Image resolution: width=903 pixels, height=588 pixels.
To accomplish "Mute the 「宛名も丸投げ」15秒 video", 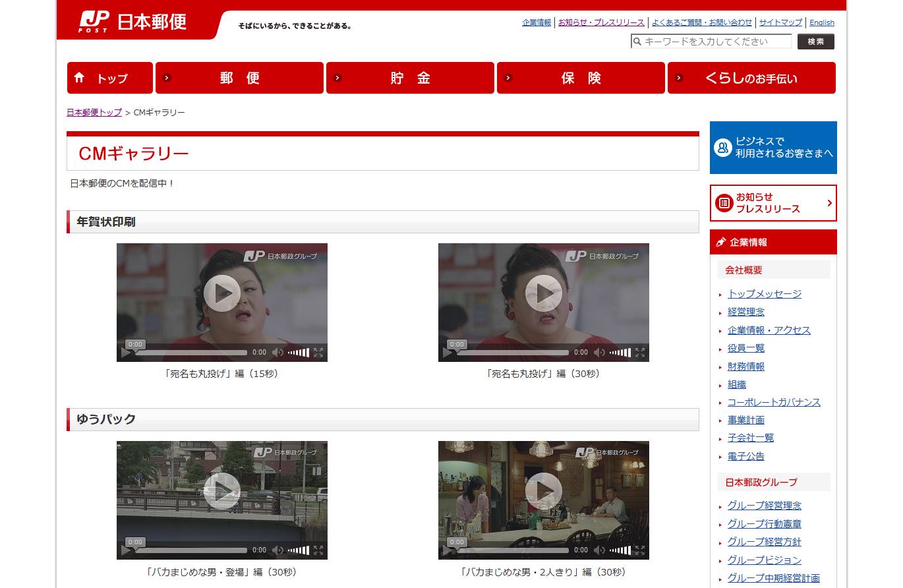I will coord(277,353).
